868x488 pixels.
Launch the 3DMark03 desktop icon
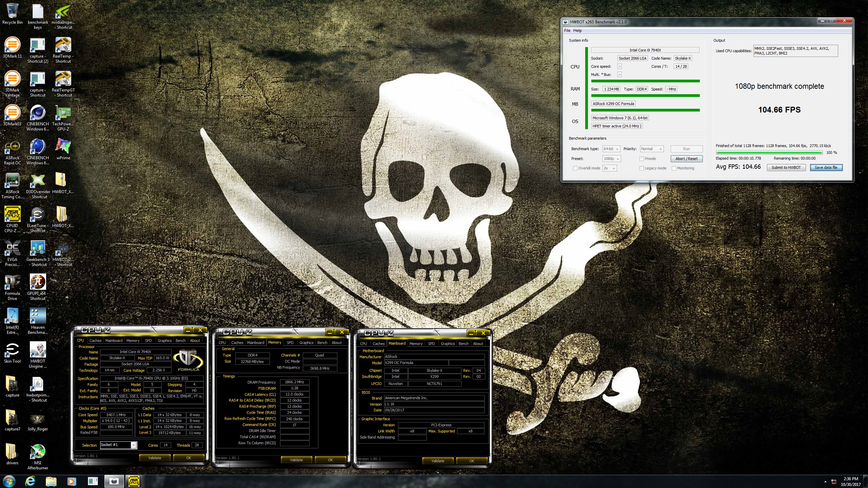click(13, 115)
